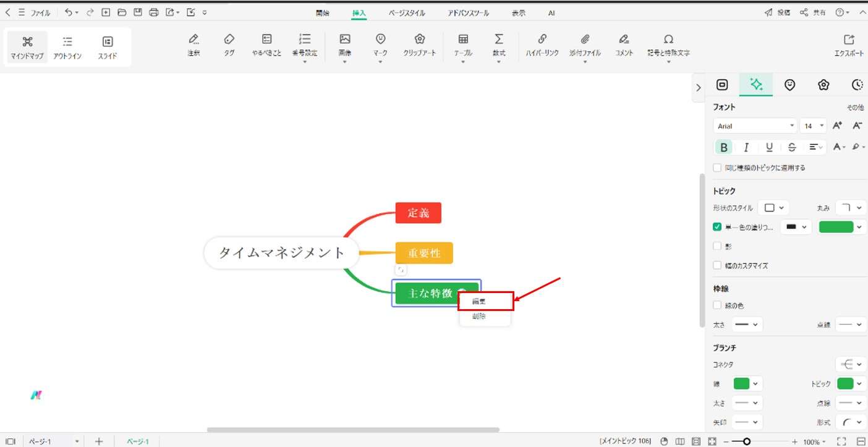This screenshot has width=868, height=447.
Task: Click the 投稿 publish button
Action: point(778,12)
